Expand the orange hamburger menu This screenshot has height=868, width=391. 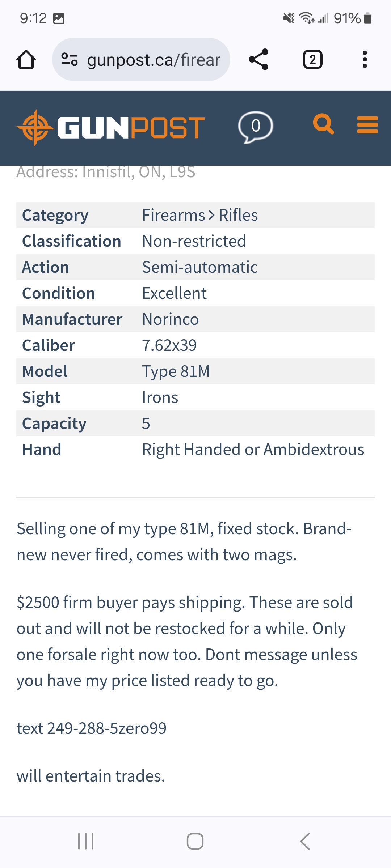(x=367, y=125)
